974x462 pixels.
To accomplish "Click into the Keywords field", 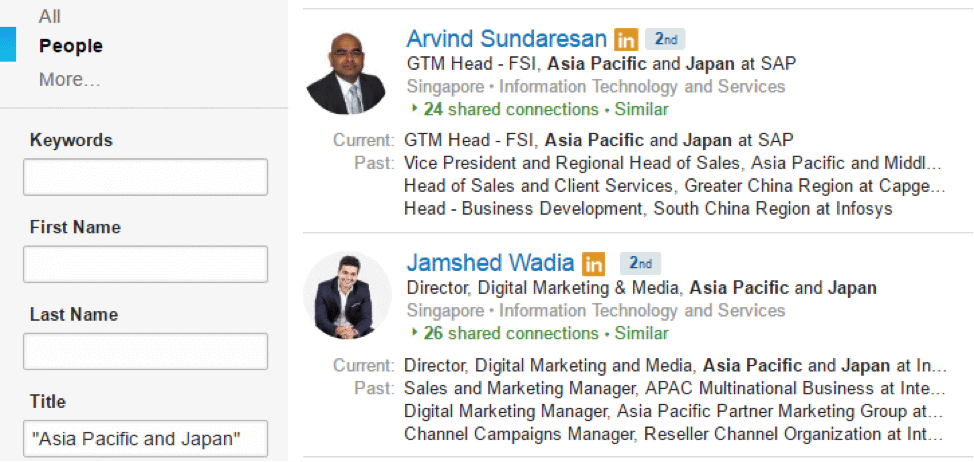I will click(145, 177).
